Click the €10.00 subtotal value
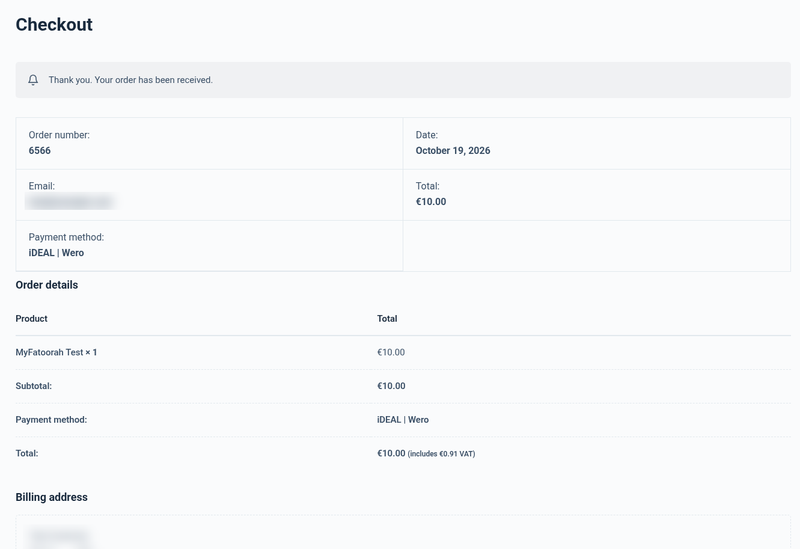The width and height of the screenshot is (800, 549). click(391, 386)
